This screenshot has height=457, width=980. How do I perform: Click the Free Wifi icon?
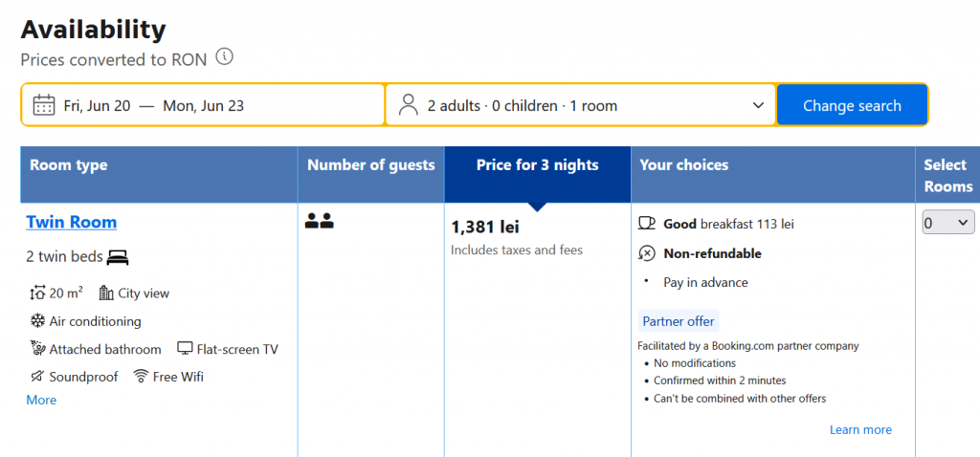(141, 377)
